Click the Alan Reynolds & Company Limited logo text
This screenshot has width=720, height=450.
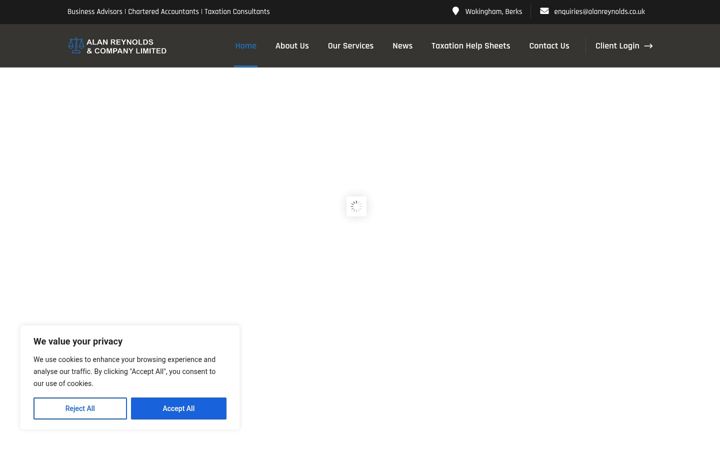[x=126, y=46]
